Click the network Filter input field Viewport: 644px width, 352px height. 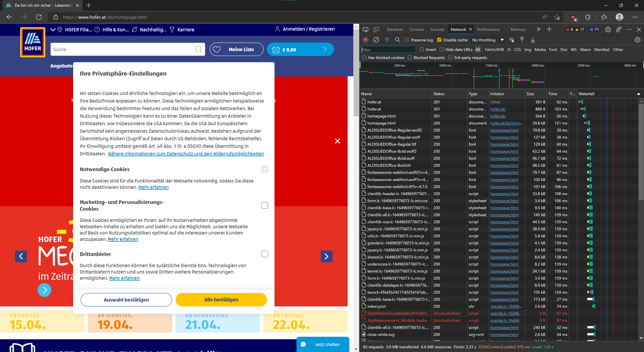[388, 50]
